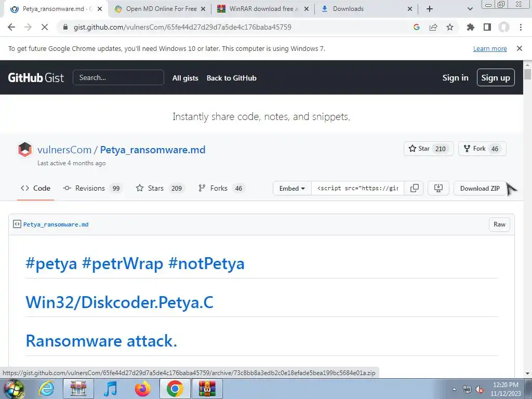Open the Learn more link
Viewport: 532px width, 399px height.
tap(490, 48)
